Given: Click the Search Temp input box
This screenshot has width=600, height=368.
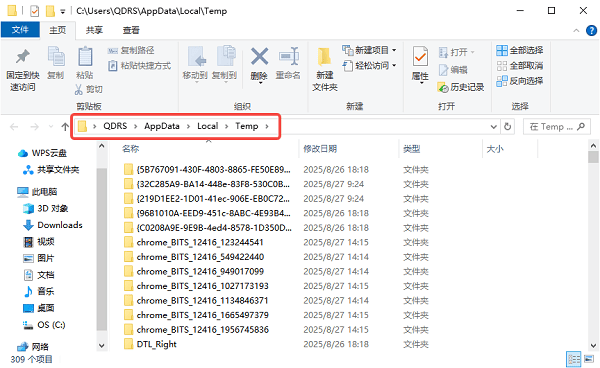Looking at the screenshot, I should [x=557, y=127].
